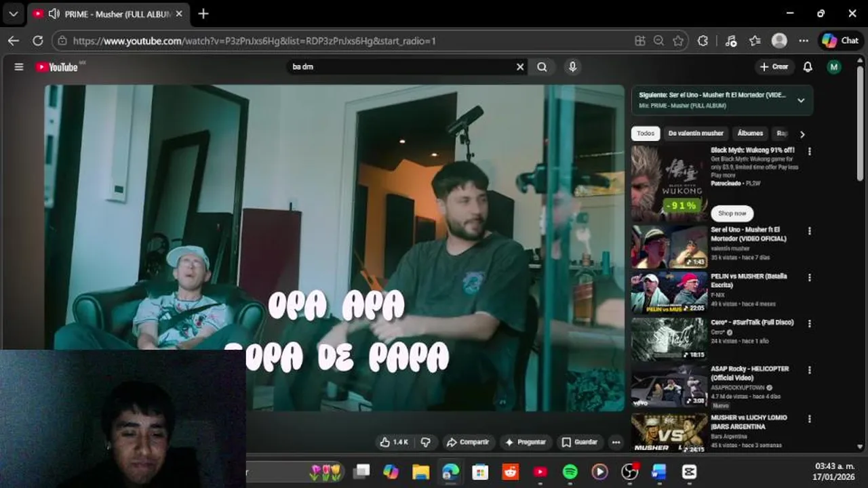This screenshot has height=488, width=868.
Task: View site info via lock icon
Action: click(62, 41)
